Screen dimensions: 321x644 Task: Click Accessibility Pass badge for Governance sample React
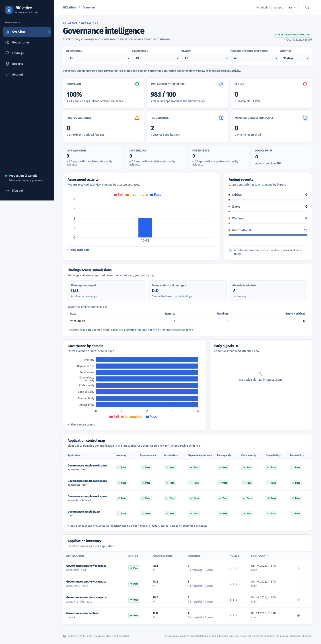[296, 513]
